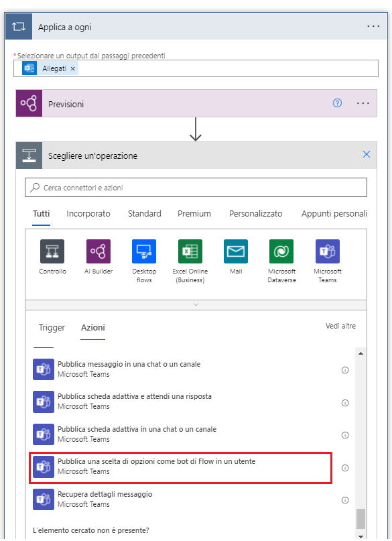Choose the Microsoft Dataverse connector icon
The height and width of the screenshot is (541, 392).
click(x=281, y=251)
